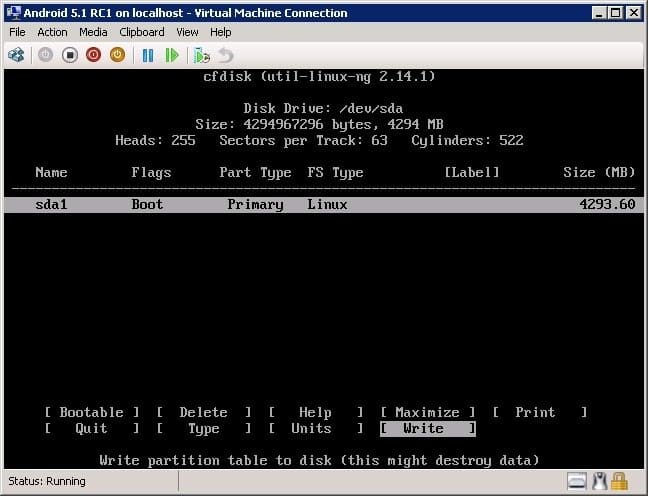Click the Cylinders: 522 text
The height and width of the screenshot is (496, 648).
(467, 141)
